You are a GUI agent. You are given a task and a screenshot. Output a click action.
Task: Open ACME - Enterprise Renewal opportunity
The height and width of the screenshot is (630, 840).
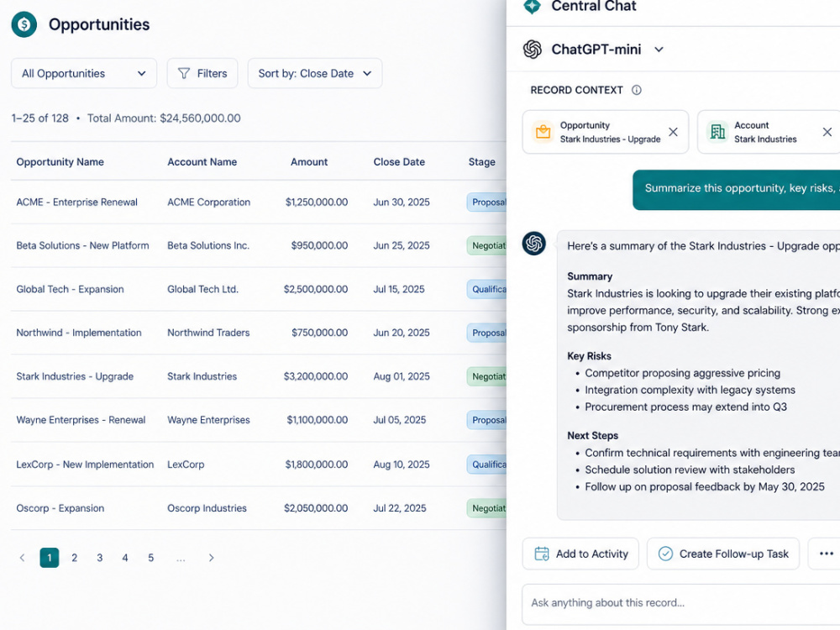76,202
